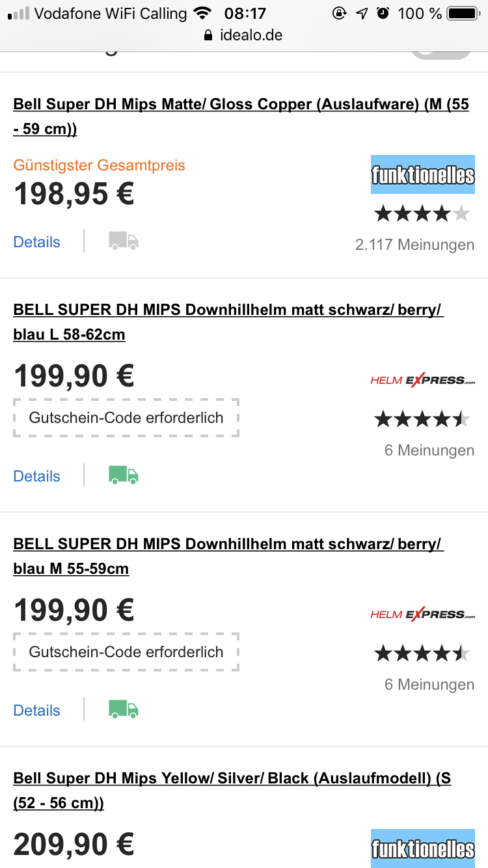The width and height of the screenshot is (488, 868).
Task: Tap funktionelles logo beside 209,90 € offer
Action: click(422, 848)
